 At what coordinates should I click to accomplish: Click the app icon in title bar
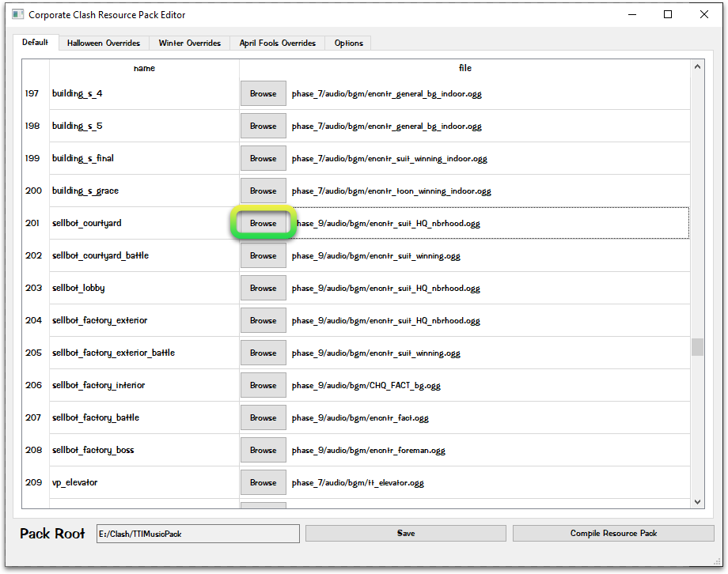pyautogui.click(x=17, y=14)
